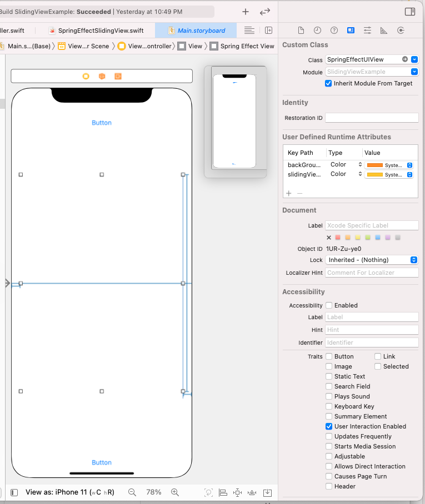Select the Main.storyboard tab

coord(197,31)
